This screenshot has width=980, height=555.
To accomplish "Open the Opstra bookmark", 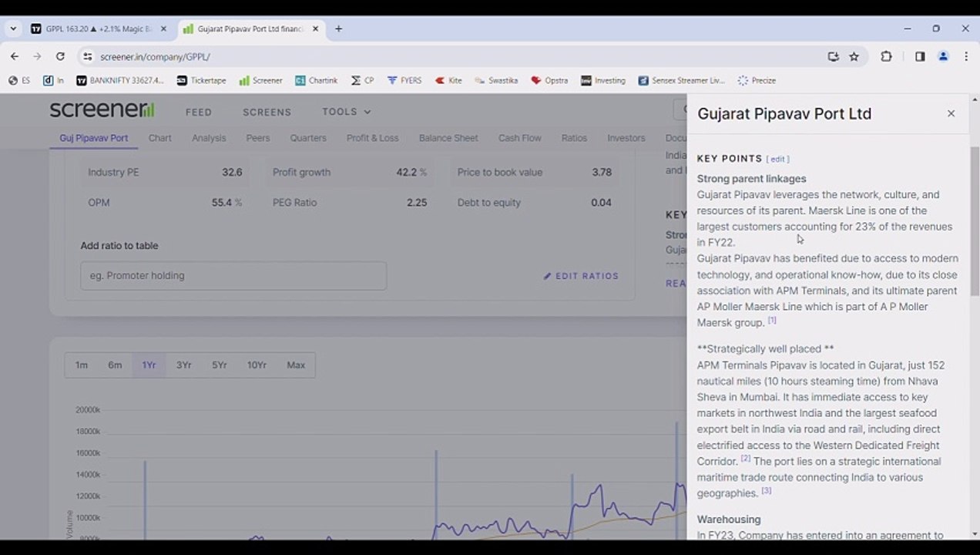I will 549,80.
